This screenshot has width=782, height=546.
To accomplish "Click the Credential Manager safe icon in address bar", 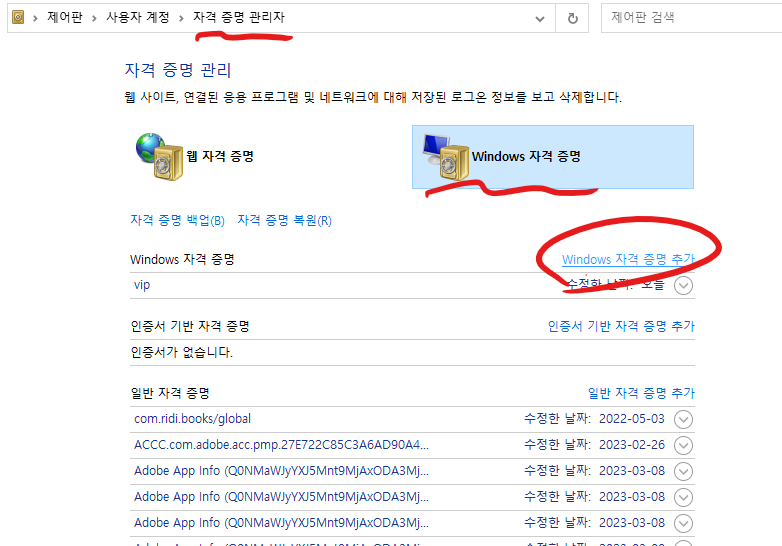I will (x=18, y=17).
